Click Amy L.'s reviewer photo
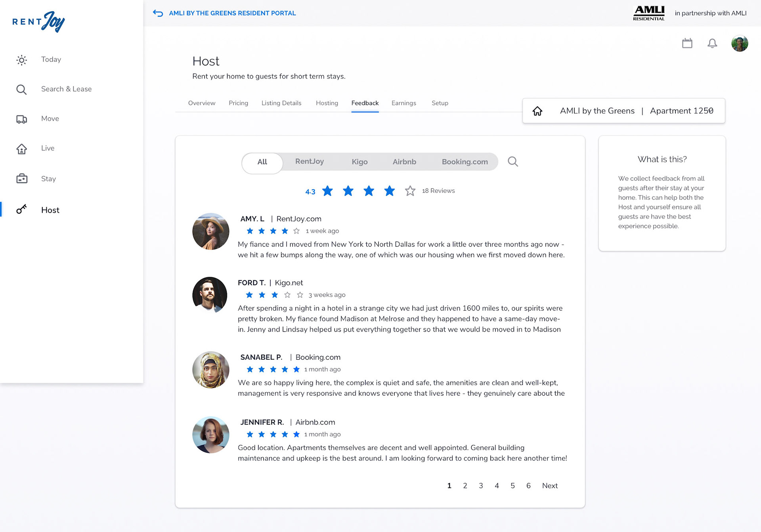The width and height of the screenshot is (761, 532). click(x=210, y=231)
